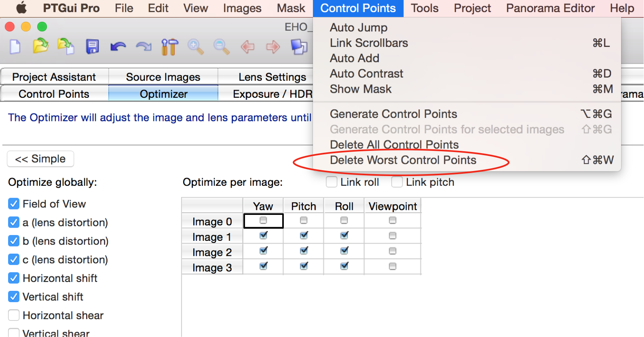Open the Project menu

tap(472, 8)
